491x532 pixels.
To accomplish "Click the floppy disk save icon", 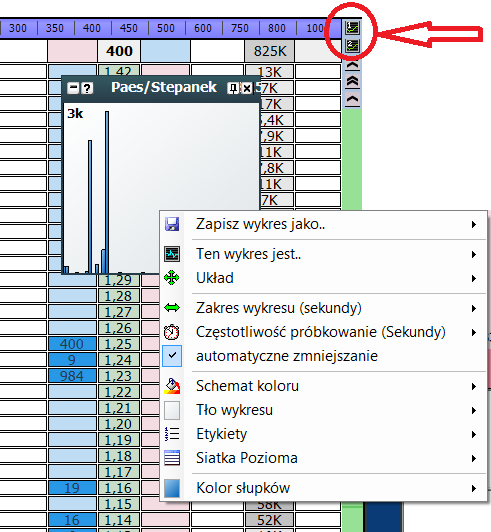I will [172, 224].
